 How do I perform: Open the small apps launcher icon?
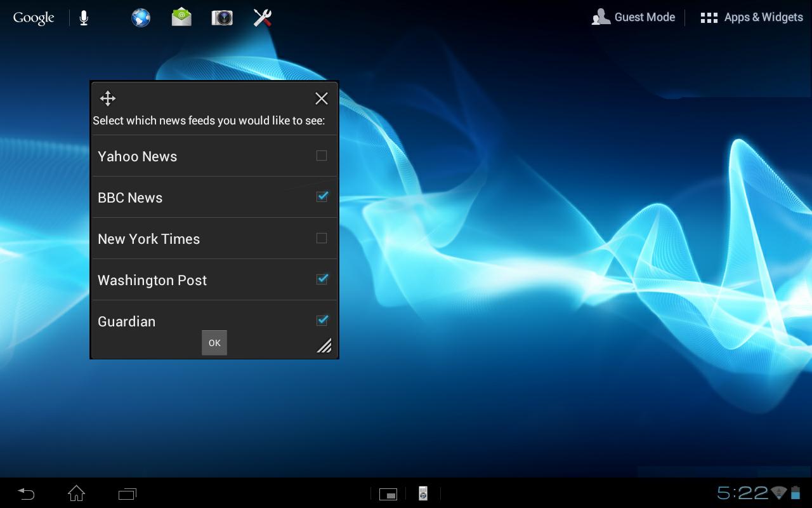coord(388,494)
